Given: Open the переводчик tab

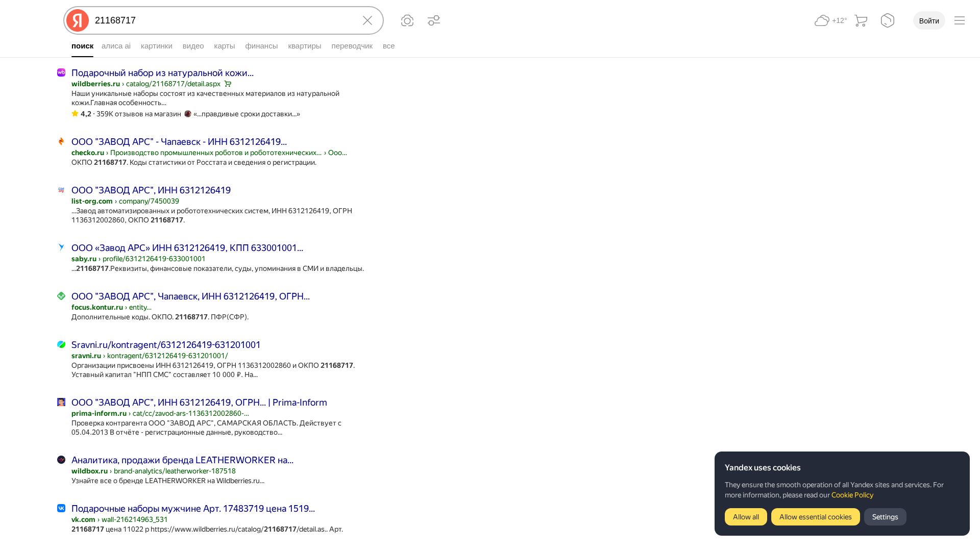Looking at the screenshot, I should (x=352, y=46).
